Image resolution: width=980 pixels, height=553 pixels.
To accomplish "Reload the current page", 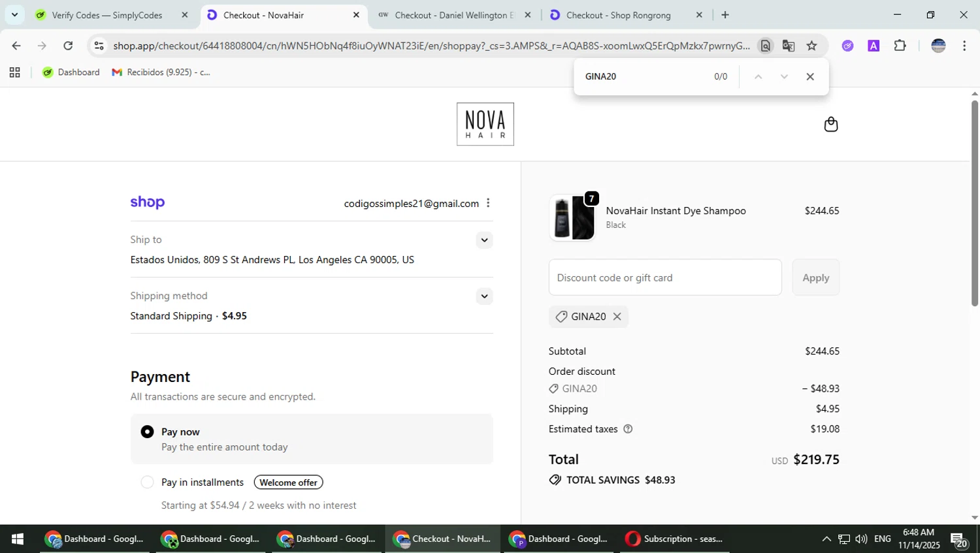I will tap(68, 46).
